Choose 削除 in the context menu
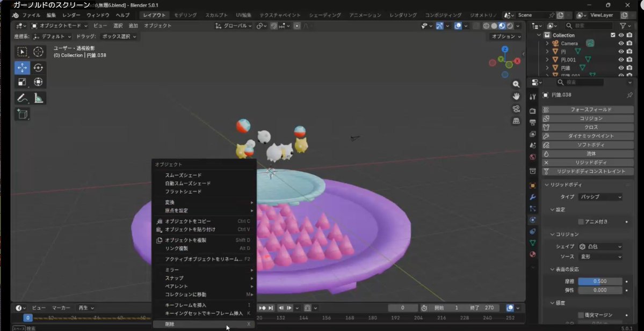644x331 pixels. [x=204, y=324]
